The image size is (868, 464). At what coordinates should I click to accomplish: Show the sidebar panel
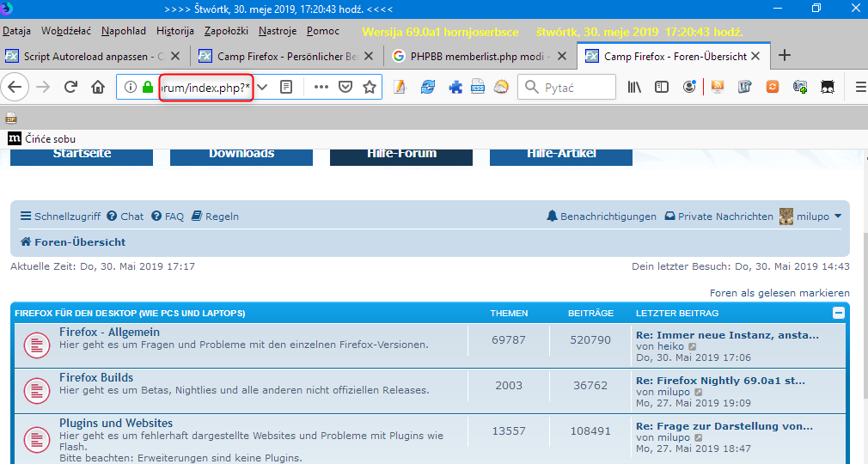(x=662, y=87)
